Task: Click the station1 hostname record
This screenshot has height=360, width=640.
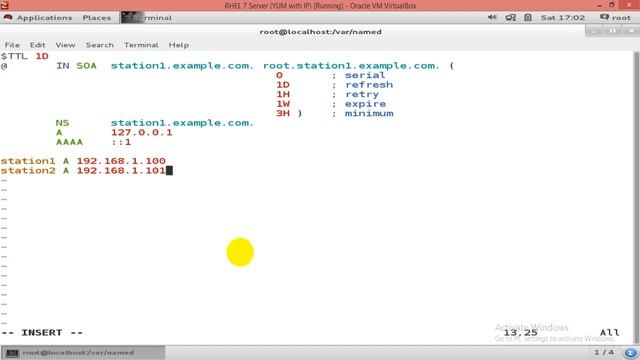Action: coord(28,161)
